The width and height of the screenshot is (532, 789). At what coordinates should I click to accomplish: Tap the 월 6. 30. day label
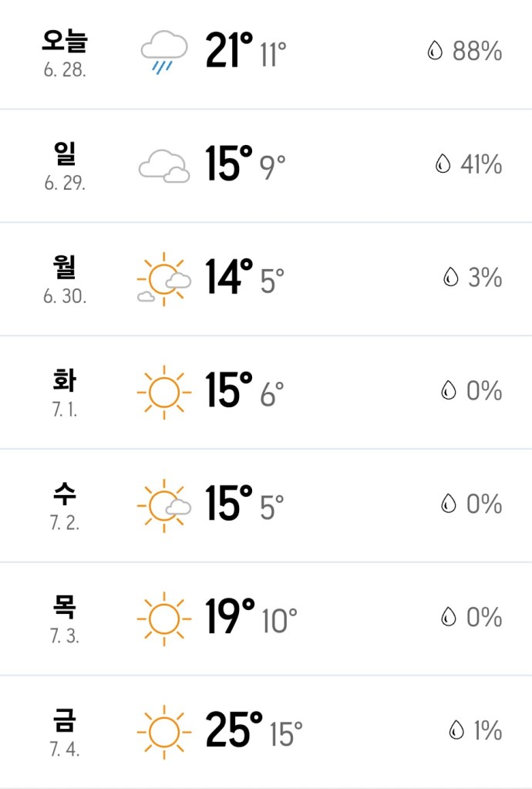[65, 277]
